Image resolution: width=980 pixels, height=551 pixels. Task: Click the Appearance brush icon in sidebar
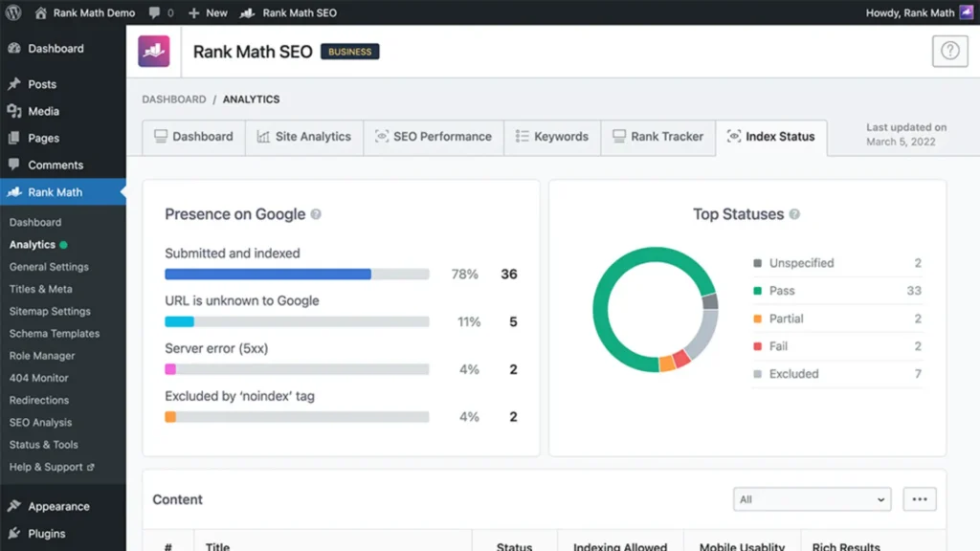click(x=14, y=506)
